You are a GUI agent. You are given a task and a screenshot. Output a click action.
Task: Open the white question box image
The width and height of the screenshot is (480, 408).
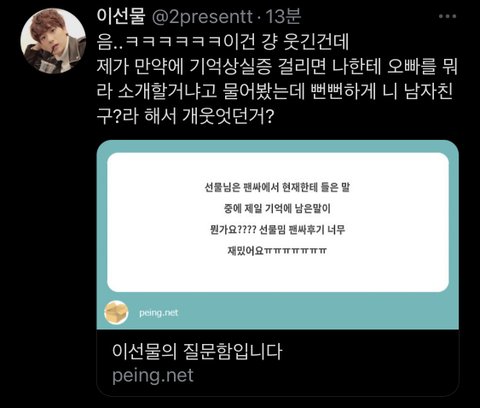coord(278,222)
